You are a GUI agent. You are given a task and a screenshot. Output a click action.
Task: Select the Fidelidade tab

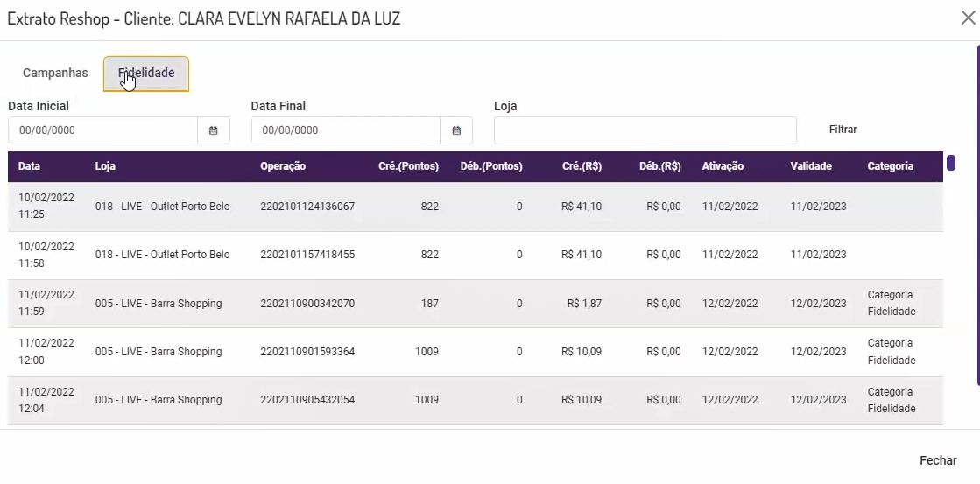[x=146, y=74]
